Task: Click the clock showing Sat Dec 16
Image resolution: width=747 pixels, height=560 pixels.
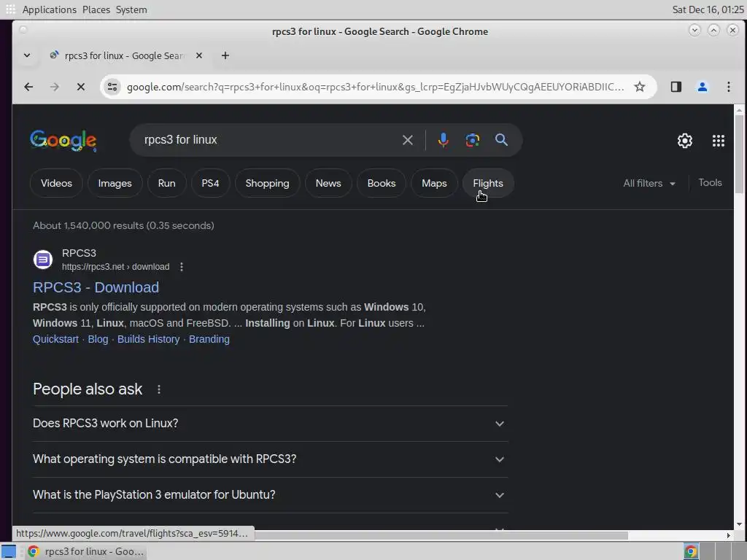Action: (708, 9)
